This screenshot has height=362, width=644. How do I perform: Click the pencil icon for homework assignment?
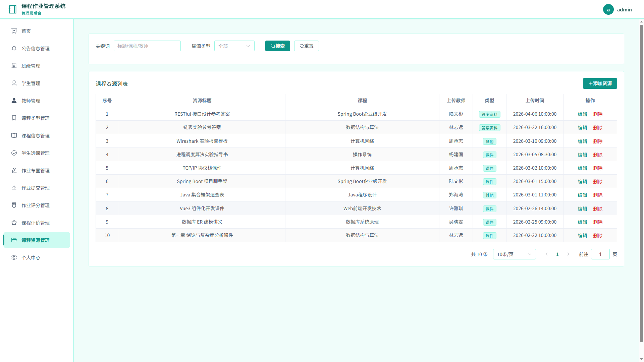point(14,170)
